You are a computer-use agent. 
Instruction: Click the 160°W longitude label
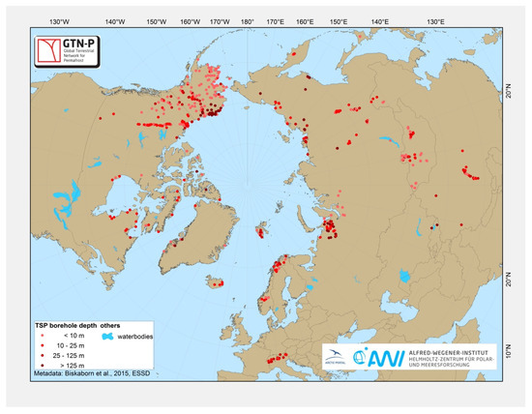(190, 22)
